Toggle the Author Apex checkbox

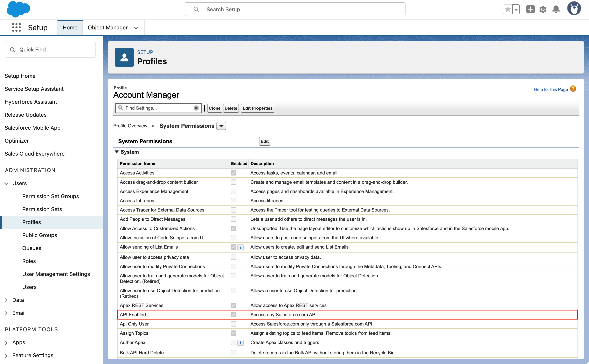(233, 342)
